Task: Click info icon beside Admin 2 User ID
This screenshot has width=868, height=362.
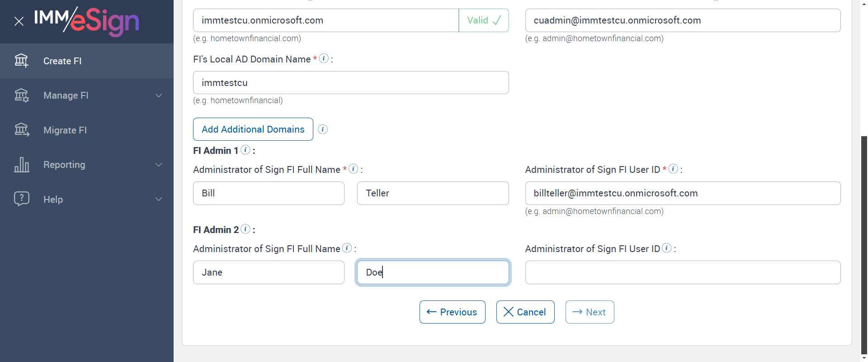Action: [667, 248]
